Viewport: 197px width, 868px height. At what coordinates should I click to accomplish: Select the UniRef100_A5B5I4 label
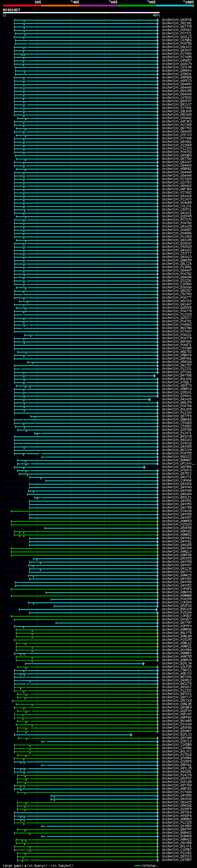[177, 389]
